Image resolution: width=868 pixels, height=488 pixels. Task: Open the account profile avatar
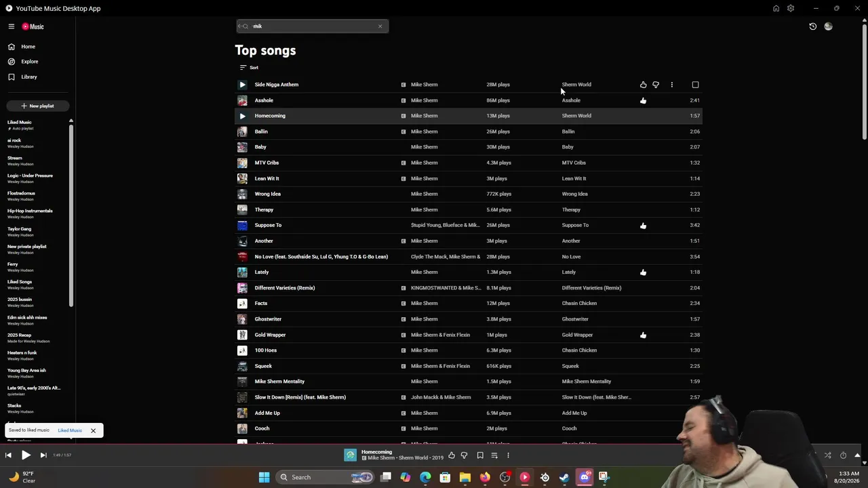[x=828, y=26]
